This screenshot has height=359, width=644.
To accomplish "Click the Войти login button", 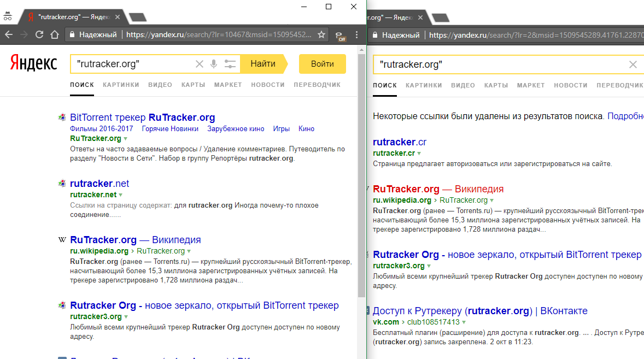I will pyautogui.click(x=322, y=64).
